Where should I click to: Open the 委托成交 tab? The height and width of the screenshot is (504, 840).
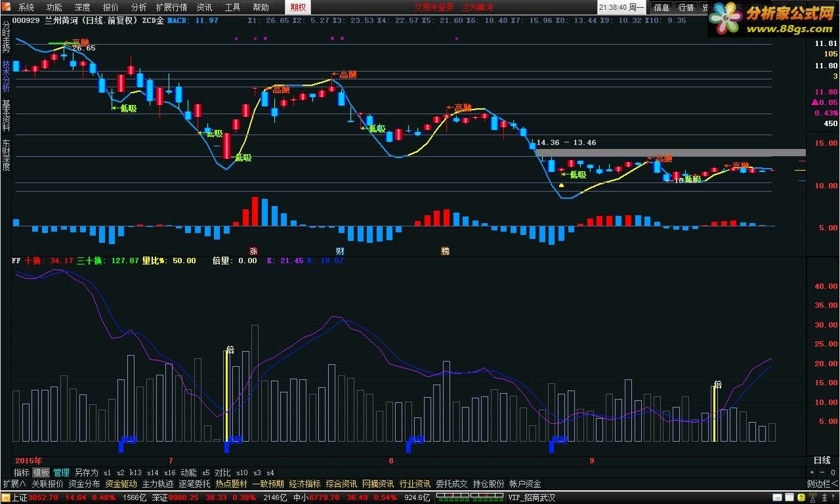[x=451, y=484]
